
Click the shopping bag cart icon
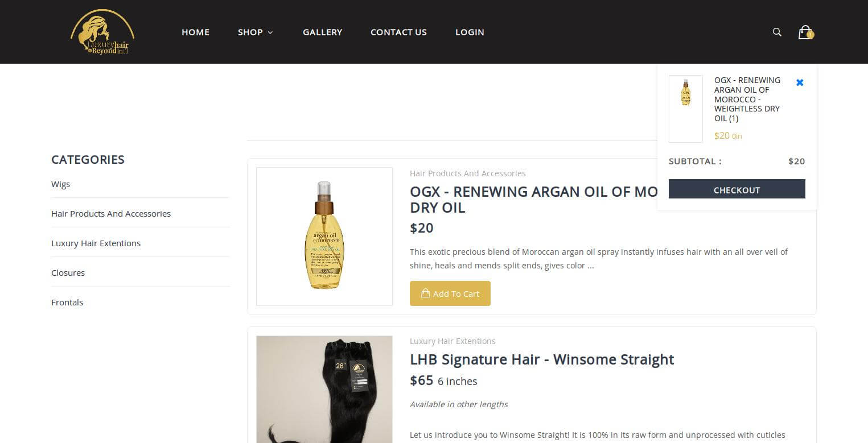[x=805, y=32]
